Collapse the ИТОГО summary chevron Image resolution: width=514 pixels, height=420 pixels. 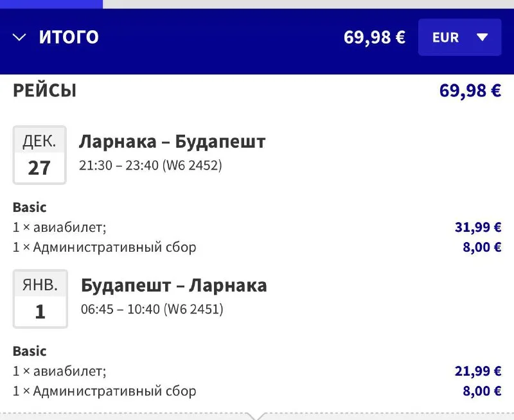[19, 37]
